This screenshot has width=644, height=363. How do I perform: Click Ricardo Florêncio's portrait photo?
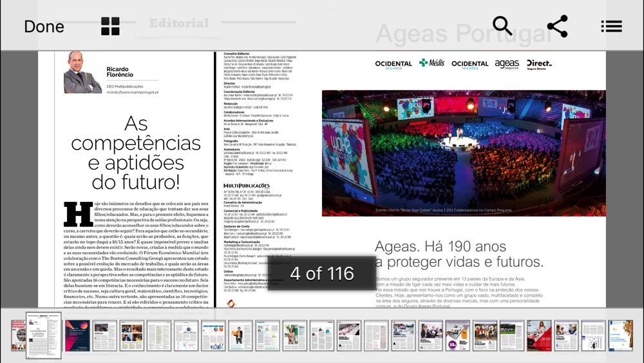(x=82, y=72)
